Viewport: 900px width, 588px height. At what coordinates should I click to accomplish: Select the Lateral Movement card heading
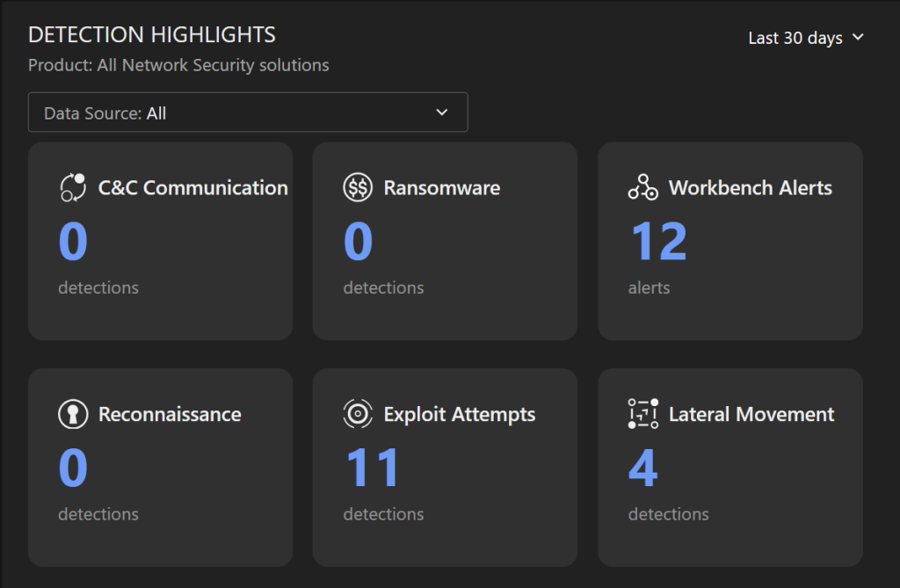(x=751, y=414)
